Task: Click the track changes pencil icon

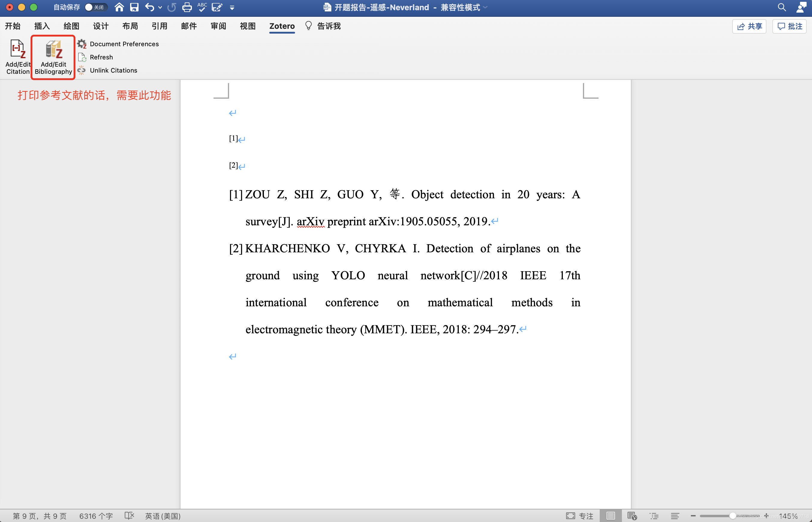Action: (x=217, y=7)
